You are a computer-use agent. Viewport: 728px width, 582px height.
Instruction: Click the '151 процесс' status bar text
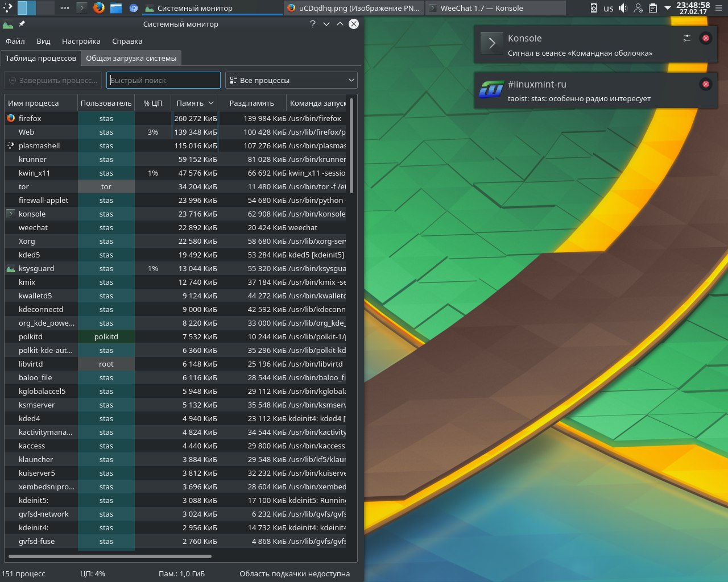pyautogui.click(x=24, y=573)
